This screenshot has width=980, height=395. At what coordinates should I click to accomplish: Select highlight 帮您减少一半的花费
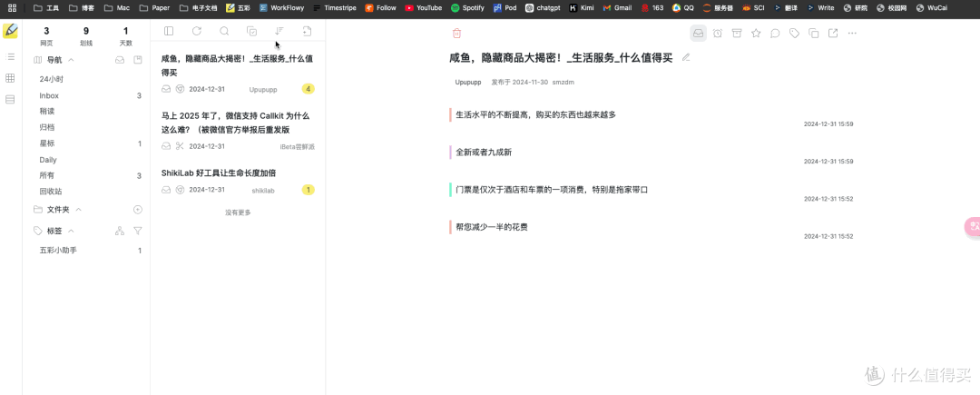(492, 227)
